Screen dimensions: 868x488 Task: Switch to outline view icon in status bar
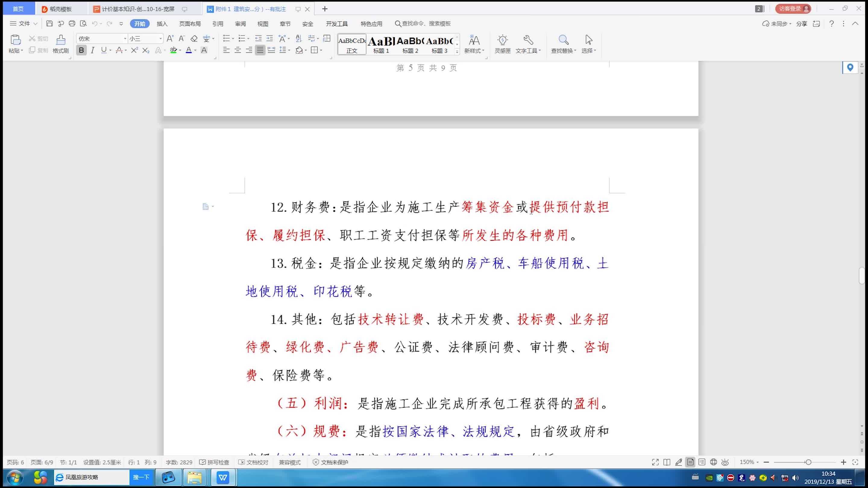coord(702,462)
